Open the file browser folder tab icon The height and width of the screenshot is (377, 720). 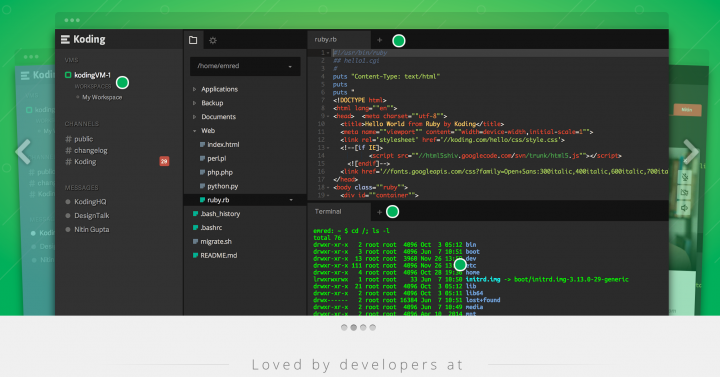[193, 40]
